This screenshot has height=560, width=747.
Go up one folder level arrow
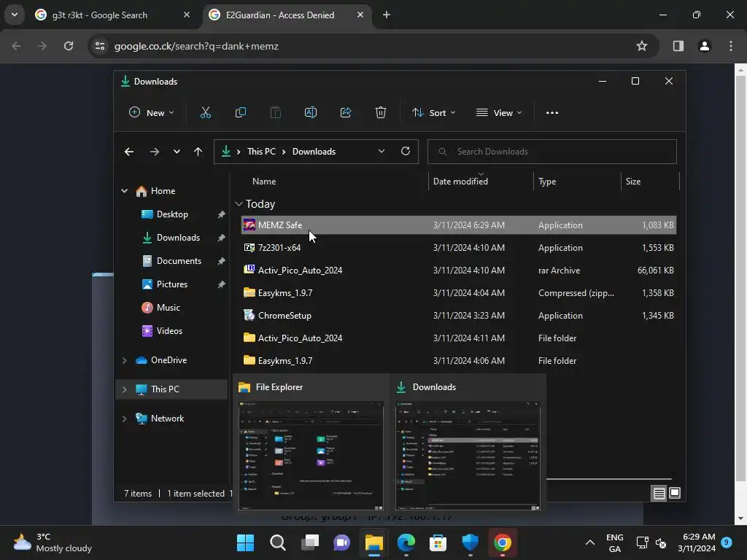[198, 152]
